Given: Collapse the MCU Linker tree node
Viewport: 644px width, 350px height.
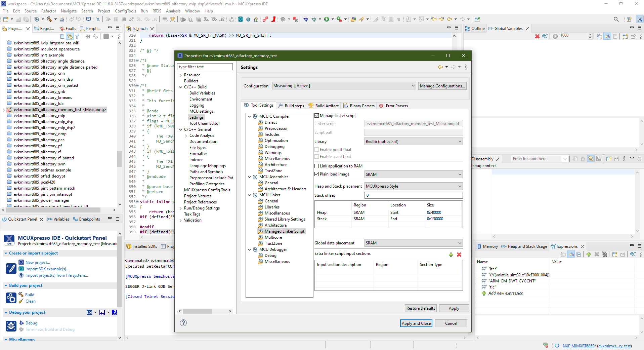Looking at the screenshot, I should click(x=250, y=195).
